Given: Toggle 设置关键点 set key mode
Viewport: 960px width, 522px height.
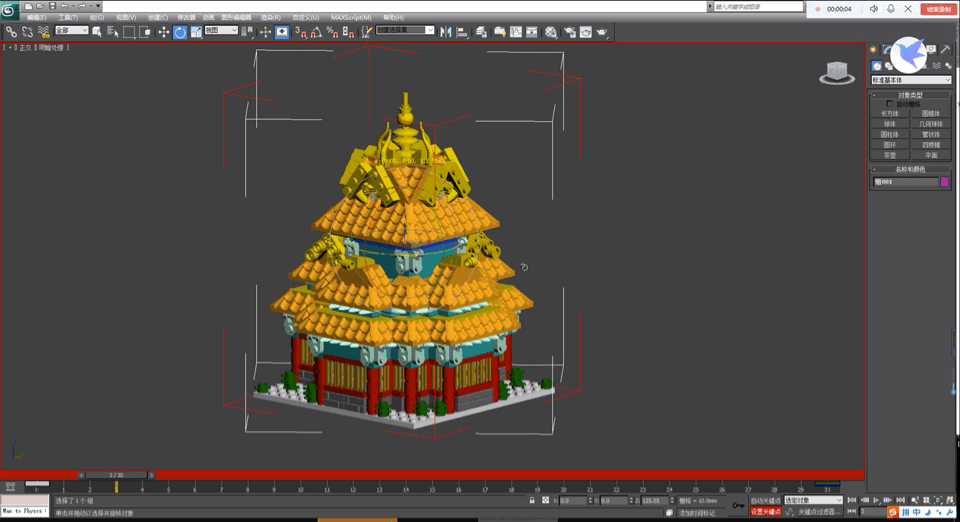Looking at the screenshot, I should 765,512.
